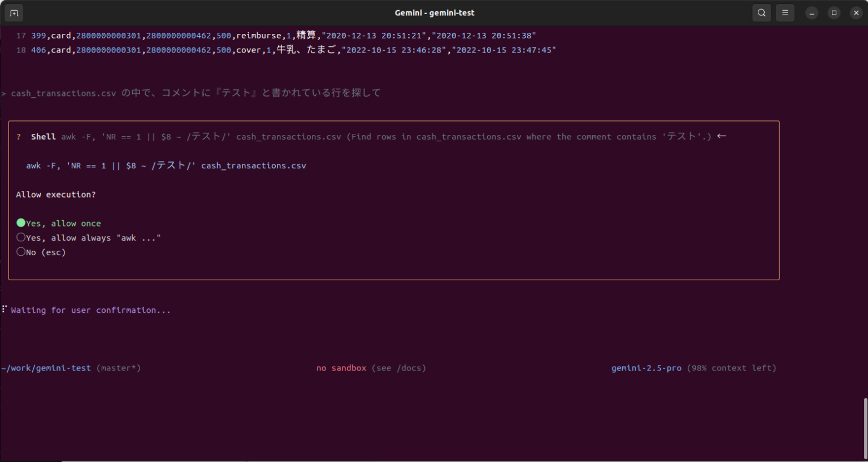868x462 pixels.
Task: Click the left arrow after the confirmation prompt
Action: [722, 136]
